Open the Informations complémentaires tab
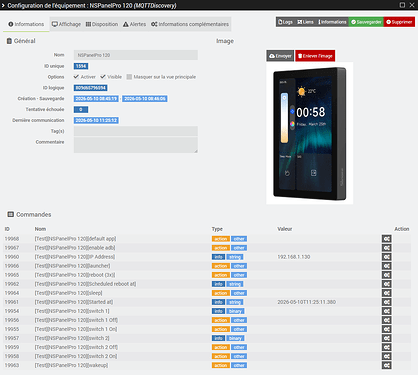 coord(190,24)
